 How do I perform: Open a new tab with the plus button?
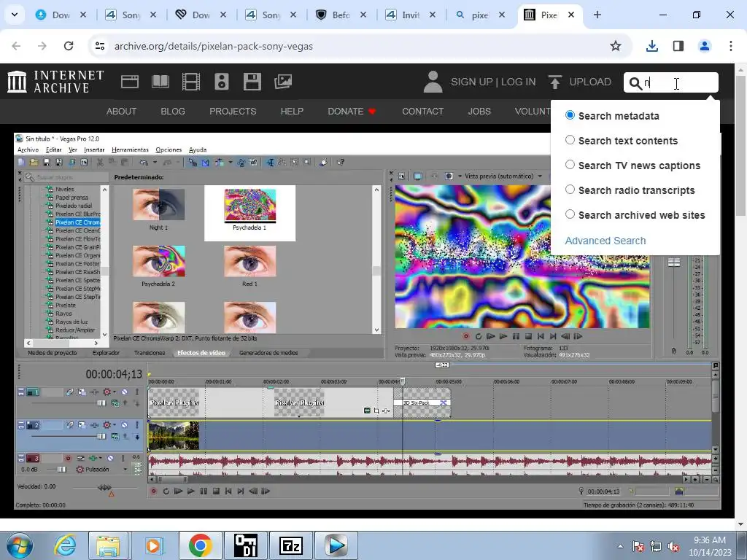pyautogui.click(x=597, y=15)
